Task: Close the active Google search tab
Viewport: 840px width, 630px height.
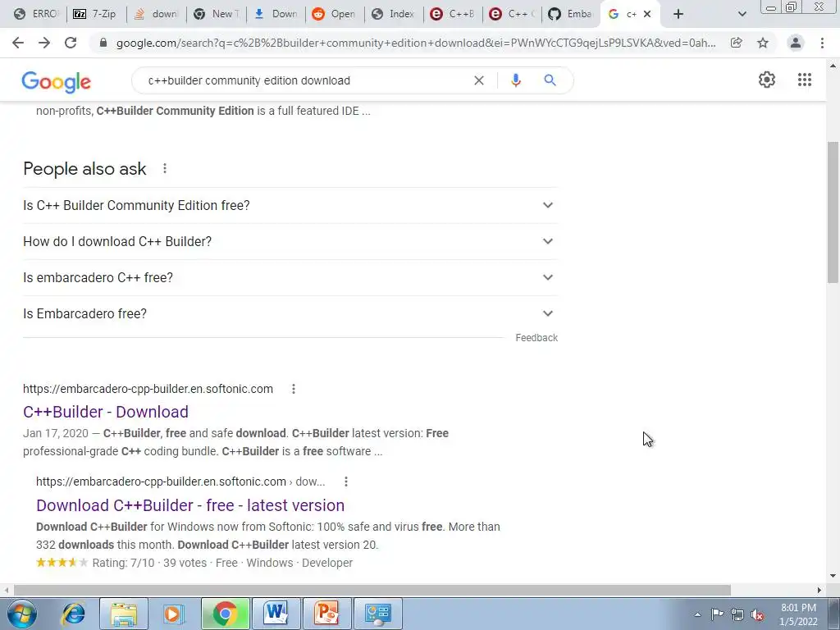Action: (x=647, y=14)
